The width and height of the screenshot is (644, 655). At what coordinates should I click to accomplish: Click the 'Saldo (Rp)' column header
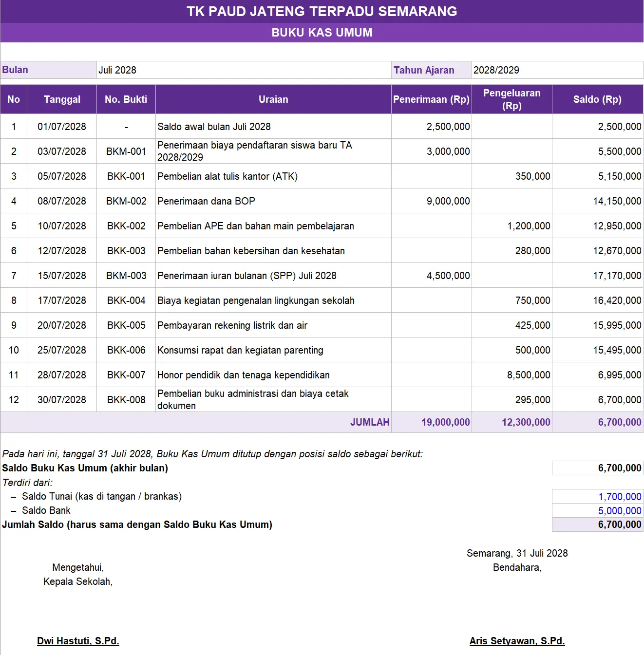click(597, 99)
